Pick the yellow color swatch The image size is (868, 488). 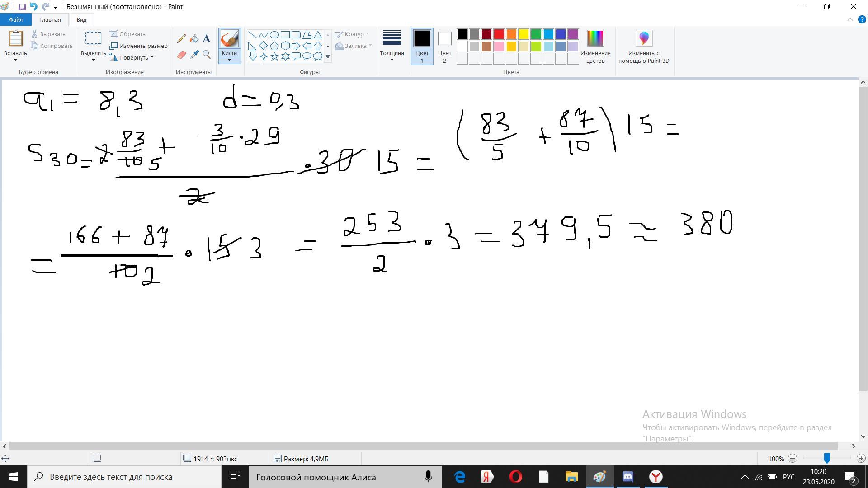click(x=524, y=34)
